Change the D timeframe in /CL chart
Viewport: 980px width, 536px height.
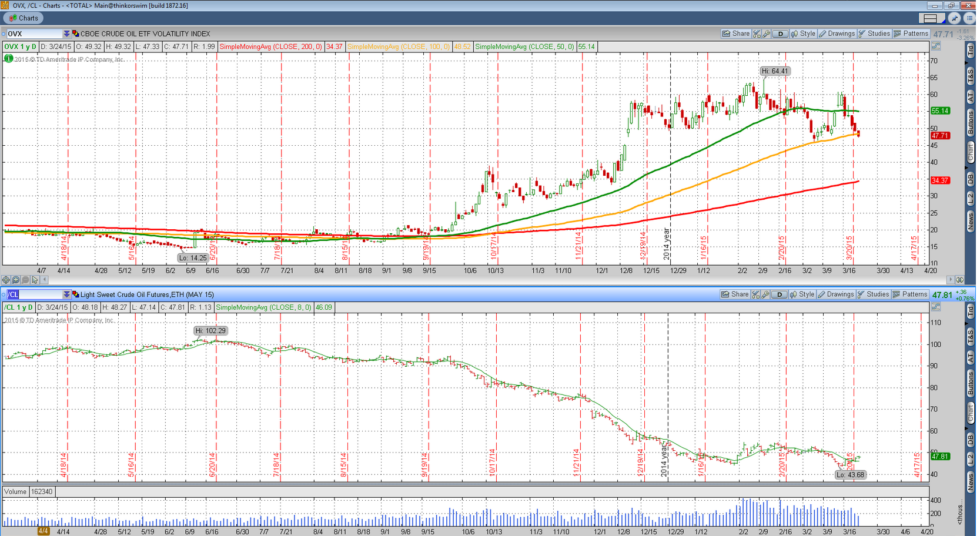pos(779,294)
